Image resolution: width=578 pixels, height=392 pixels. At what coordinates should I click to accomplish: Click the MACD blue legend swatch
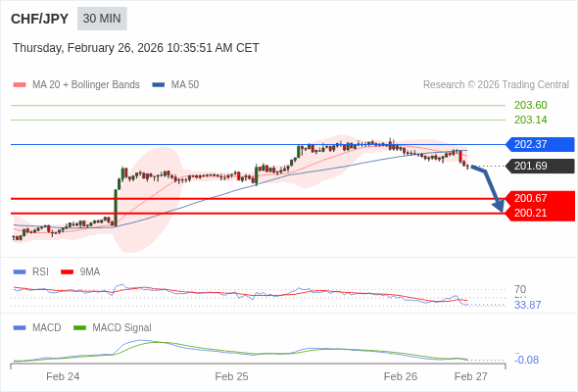pyautogui.click(x=20, y=328)
